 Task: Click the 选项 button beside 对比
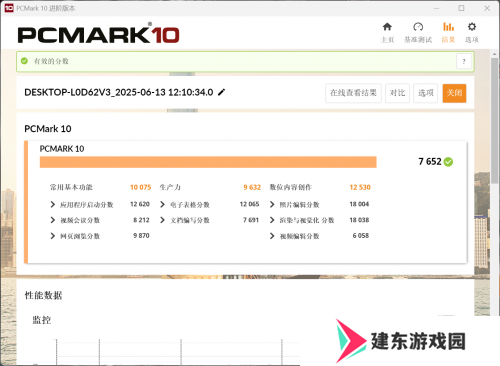(426, 93)
